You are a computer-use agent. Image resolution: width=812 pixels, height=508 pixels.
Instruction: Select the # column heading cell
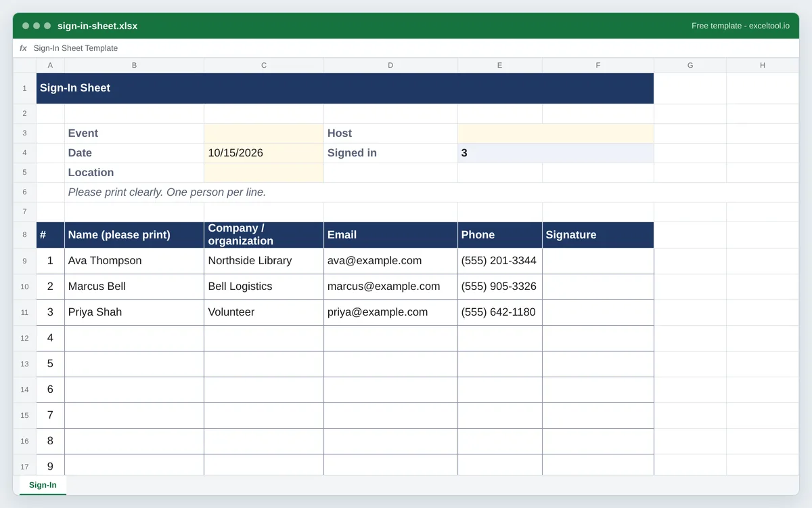click(x=50, y=235)
